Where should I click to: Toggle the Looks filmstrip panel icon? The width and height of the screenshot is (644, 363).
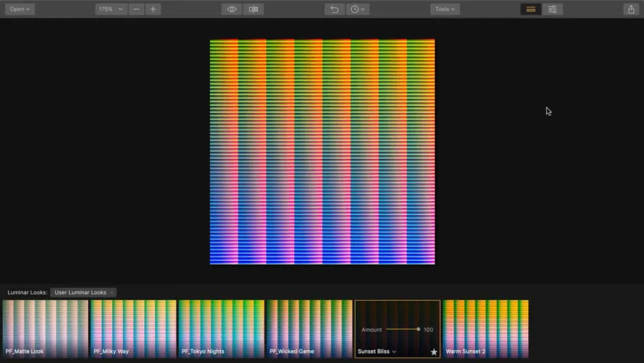coord(531,9)
